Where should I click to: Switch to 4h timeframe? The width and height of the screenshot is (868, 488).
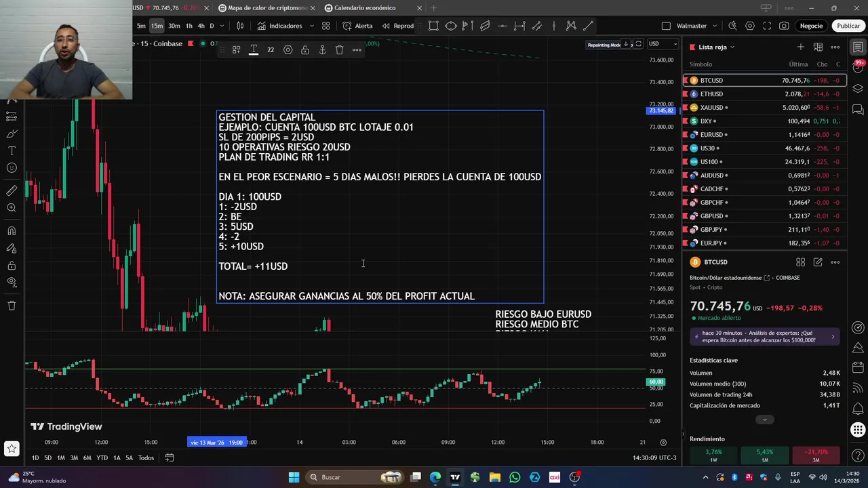[201, 26]
